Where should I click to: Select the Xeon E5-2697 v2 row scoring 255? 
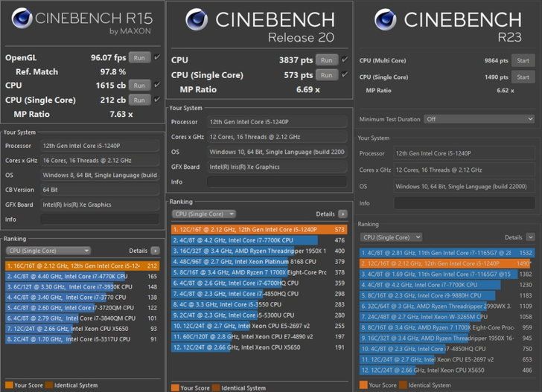pos(259,326)
